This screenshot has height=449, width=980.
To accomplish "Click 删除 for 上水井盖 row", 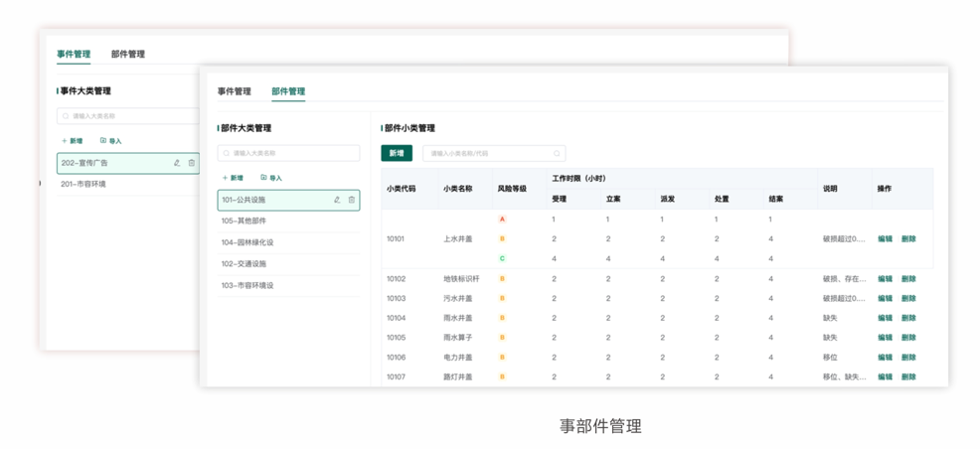I will pyautogui.click(x=908, y=238).
